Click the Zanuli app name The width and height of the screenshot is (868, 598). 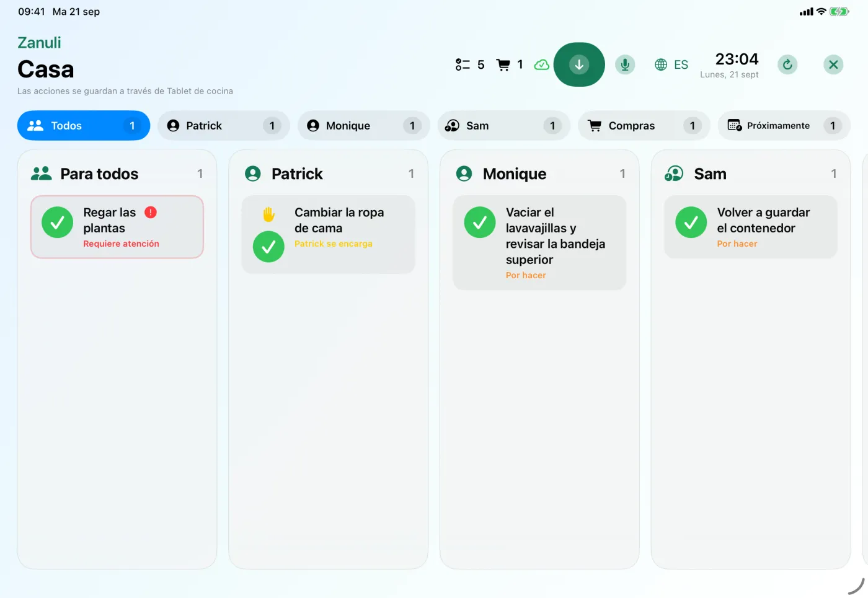coord(39,43)
